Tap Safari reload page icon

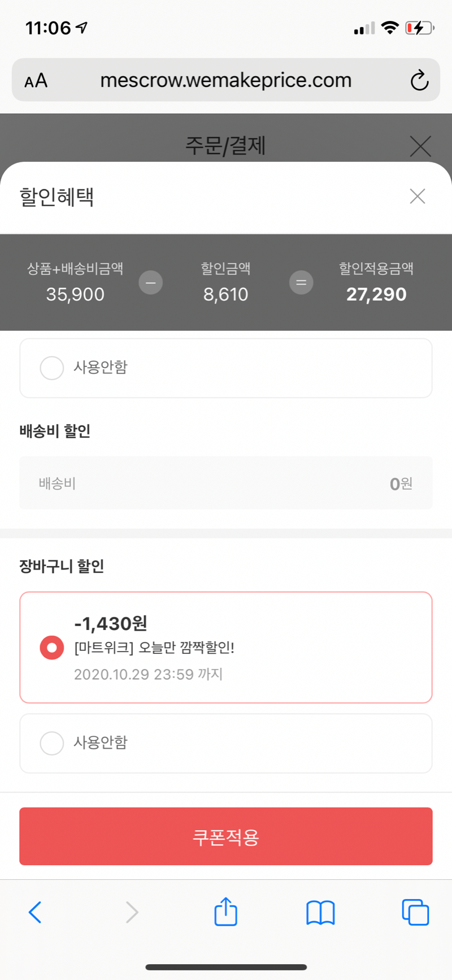point(419,80)
